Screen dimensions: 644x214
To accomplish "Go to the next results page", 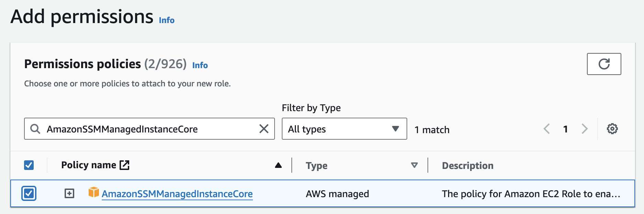I will [584, 129].
